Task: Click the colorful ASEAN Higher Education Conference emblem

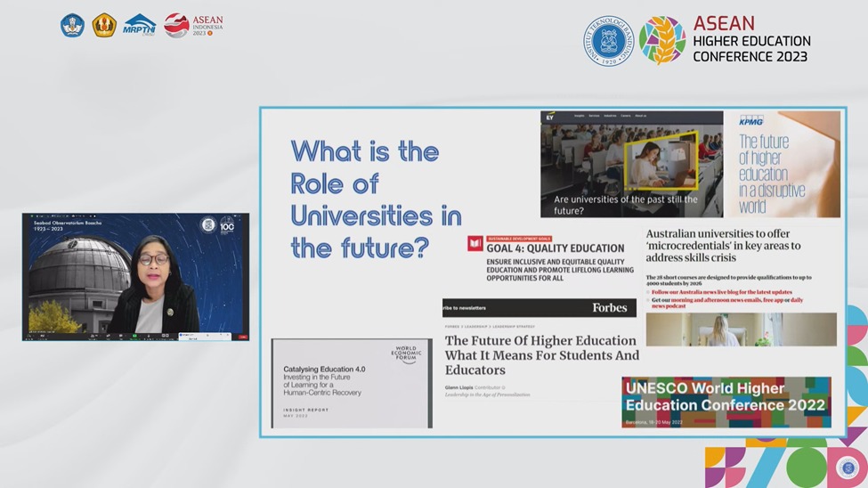Action: (x=662, y=40)
